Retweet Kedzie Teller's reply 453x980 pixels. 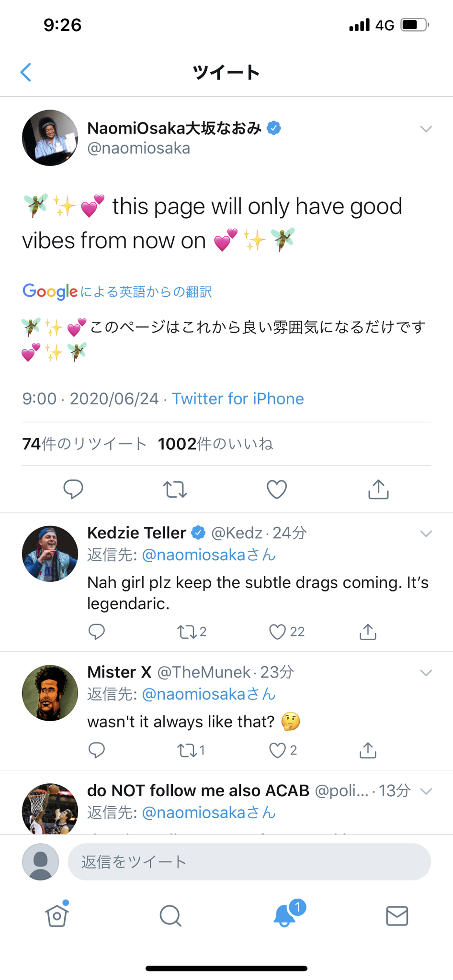(187, 632)
